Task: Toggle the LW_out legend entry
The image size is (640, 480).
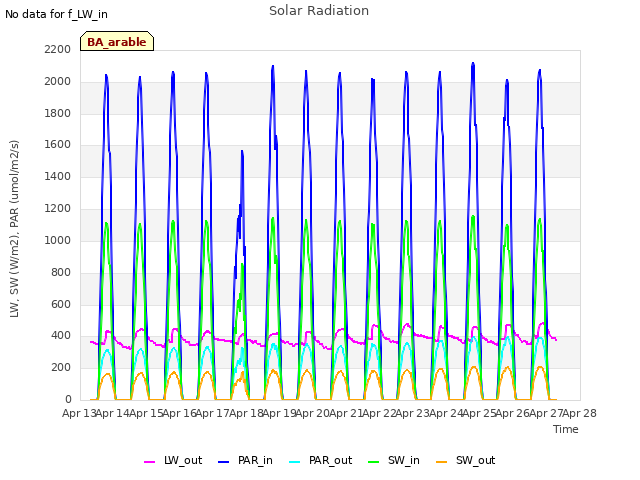Action: 173,460
